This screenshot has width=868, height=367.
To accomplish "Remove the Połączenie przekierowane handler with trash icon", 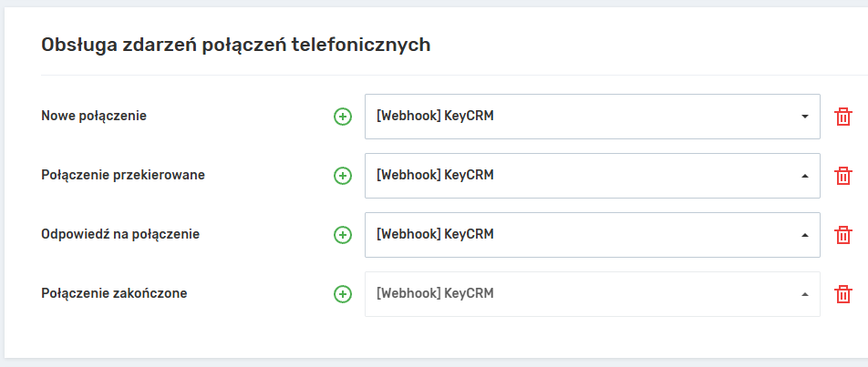I will click(844, 176).
